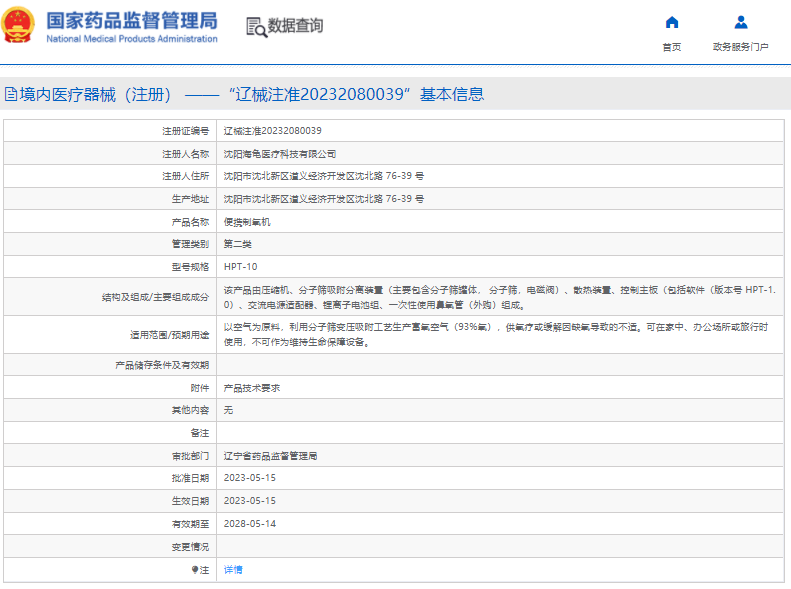Click the 生效日期 value 2023-05-15
Image resolution: width=791 pixels, height=589 pixels.
[250, 501]
